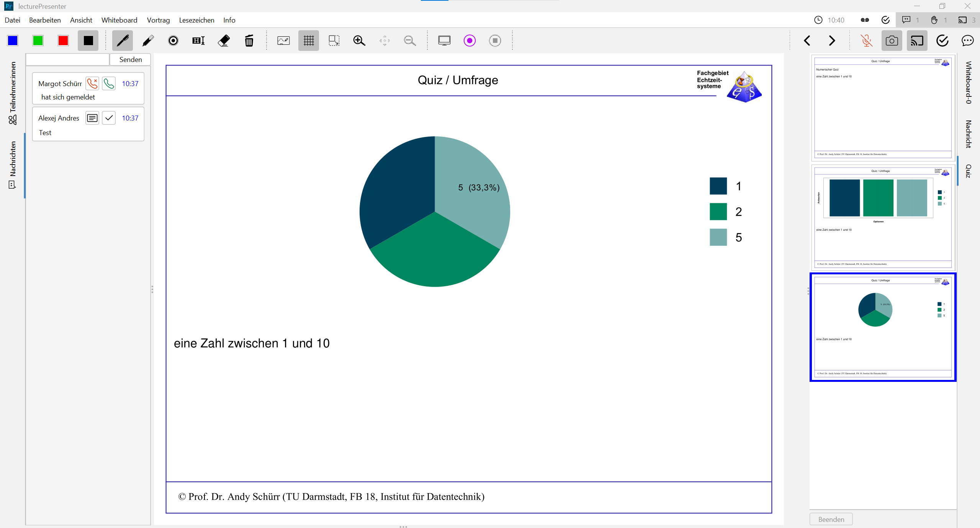Select the green pen color
Image resolution: width=980 pixels, height=528 pixels.
point(38,41)
